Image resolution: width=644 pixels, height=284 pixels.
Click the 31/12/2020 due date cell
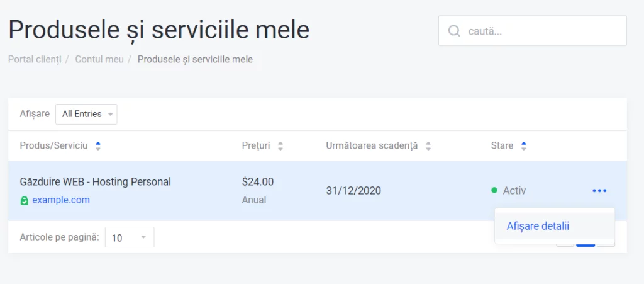tap(353, 191)
